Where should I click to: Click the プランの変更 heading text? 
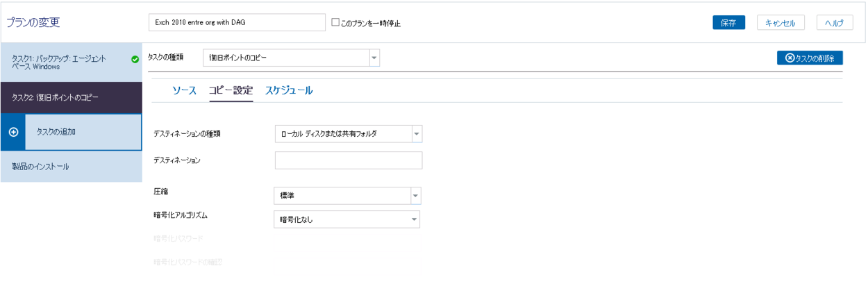point(33,22)
